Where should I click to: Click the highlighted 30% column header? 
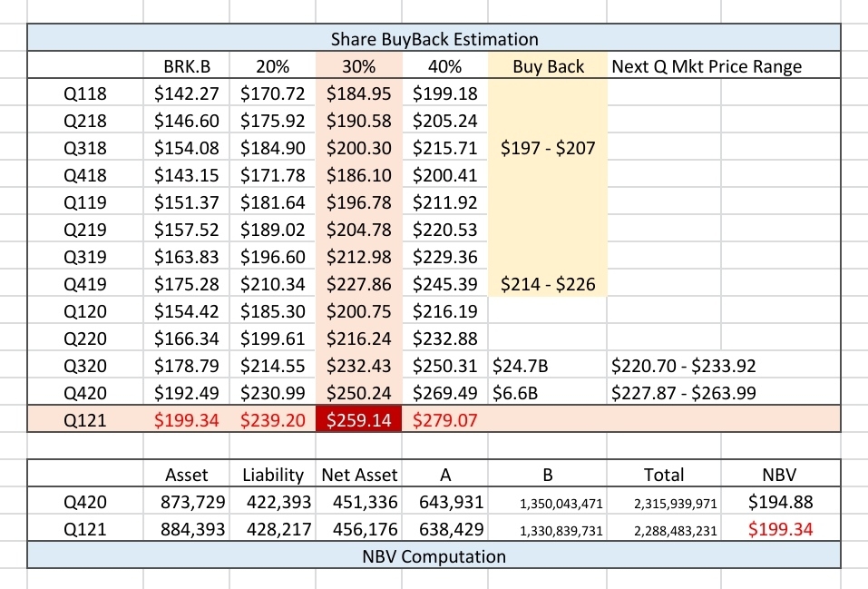tap(357, 66)
